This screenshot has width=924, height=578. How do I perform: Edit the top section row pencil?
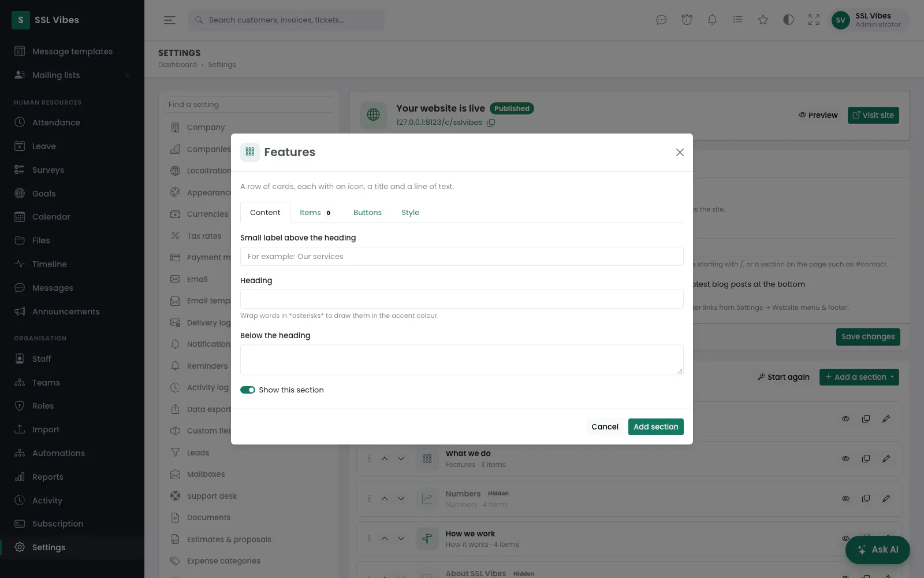click(x=886, y=419)
